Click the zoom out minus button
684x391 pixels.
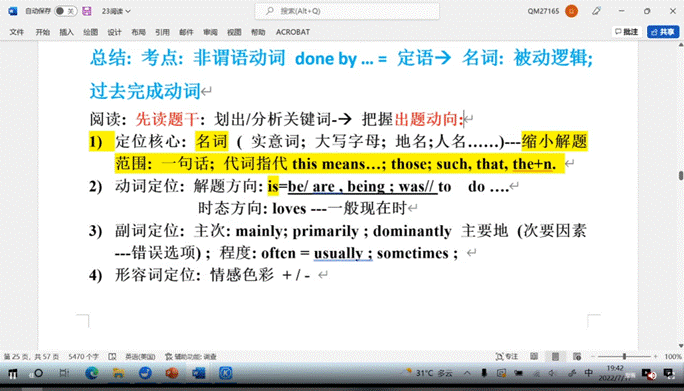coord(593,357)
